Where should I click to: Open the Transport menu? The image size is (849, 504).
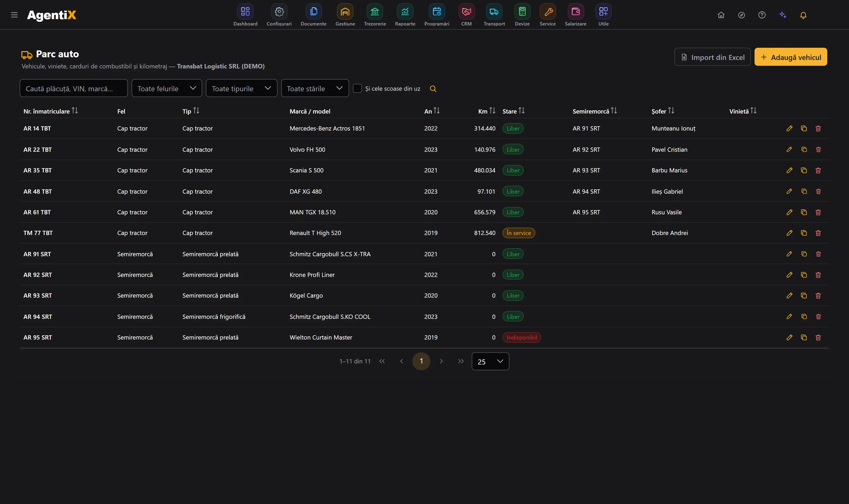pos(494,15)
